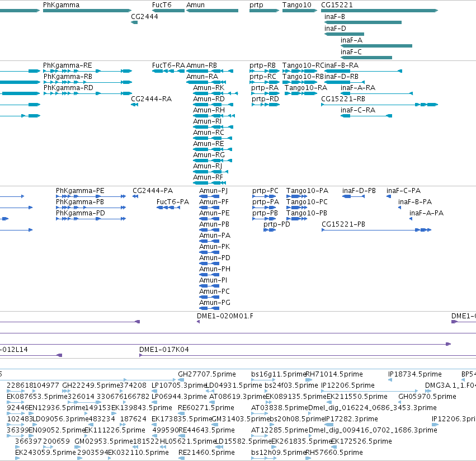Image resolution: width=476 pixels, height=461 pixels.
Task: Click the FucT6 gene label
Action: [x=162, y=5]
